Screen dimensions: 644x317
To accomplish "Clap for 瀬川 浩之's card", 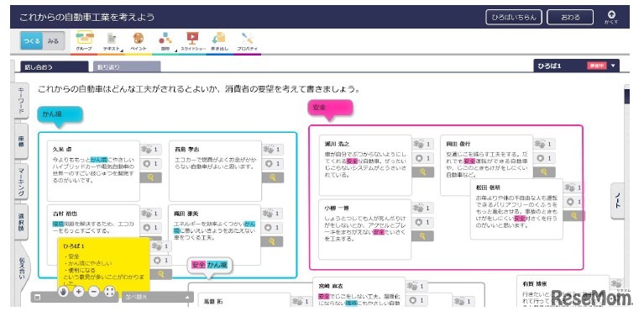I will tap(422, 144).
